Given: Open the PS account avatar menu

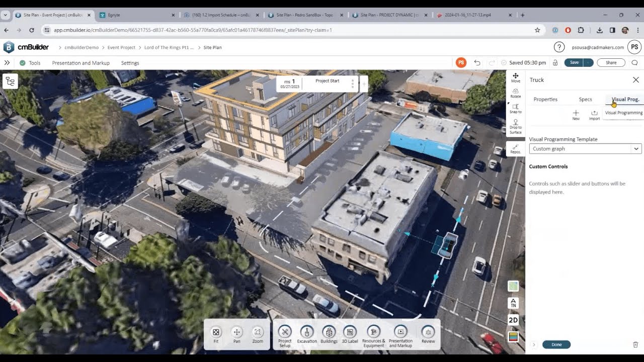Looking at the screenshot, I should [x=634, y=47].
